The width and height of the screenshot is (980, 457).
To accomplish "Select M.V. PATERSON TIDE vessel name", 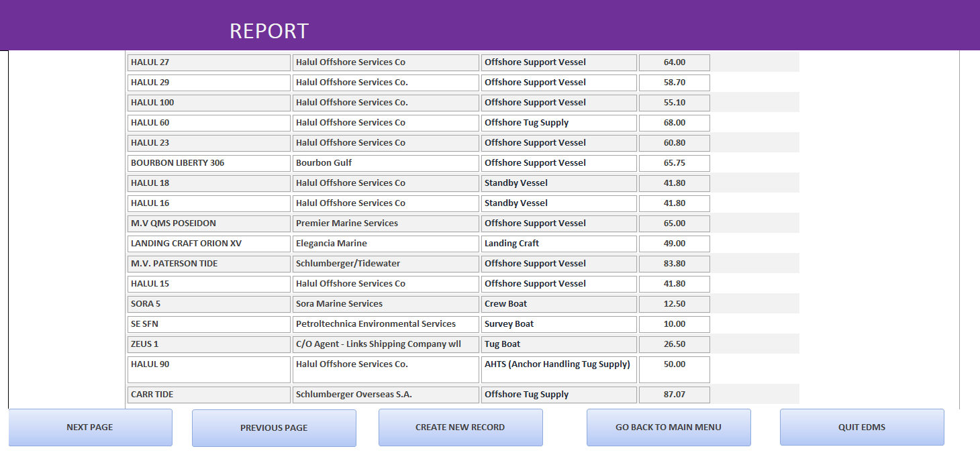I will (209, 264).
